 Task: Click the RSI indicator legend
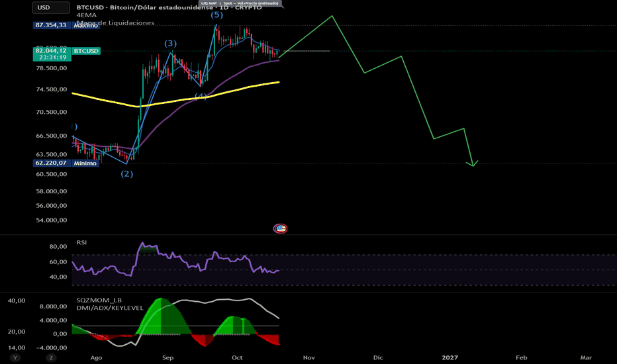(x=81, y=242)
